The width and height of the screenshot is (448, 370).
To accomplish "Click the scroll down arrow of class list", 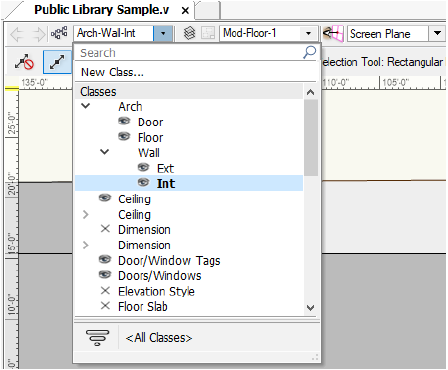I will click(310, 307).
